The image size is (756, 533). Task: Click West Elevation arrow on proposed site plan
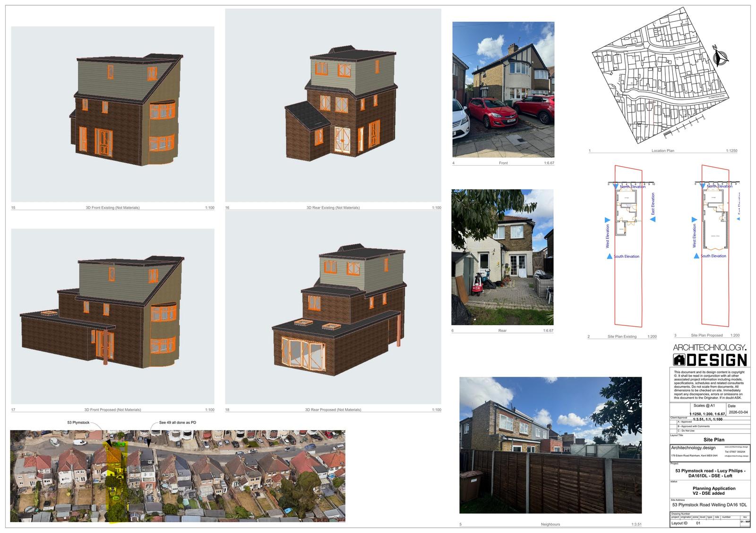point(694,220)
